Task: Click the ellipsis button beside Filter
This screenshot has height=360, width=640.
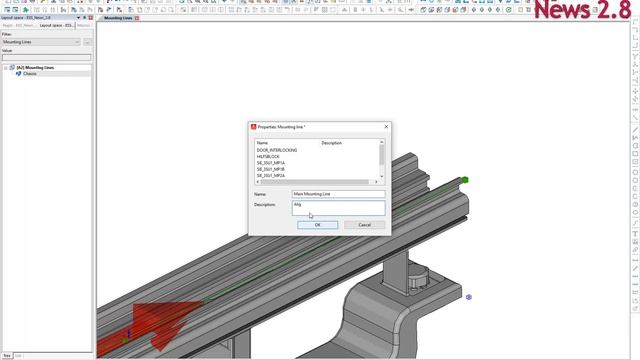Action: 87,42
